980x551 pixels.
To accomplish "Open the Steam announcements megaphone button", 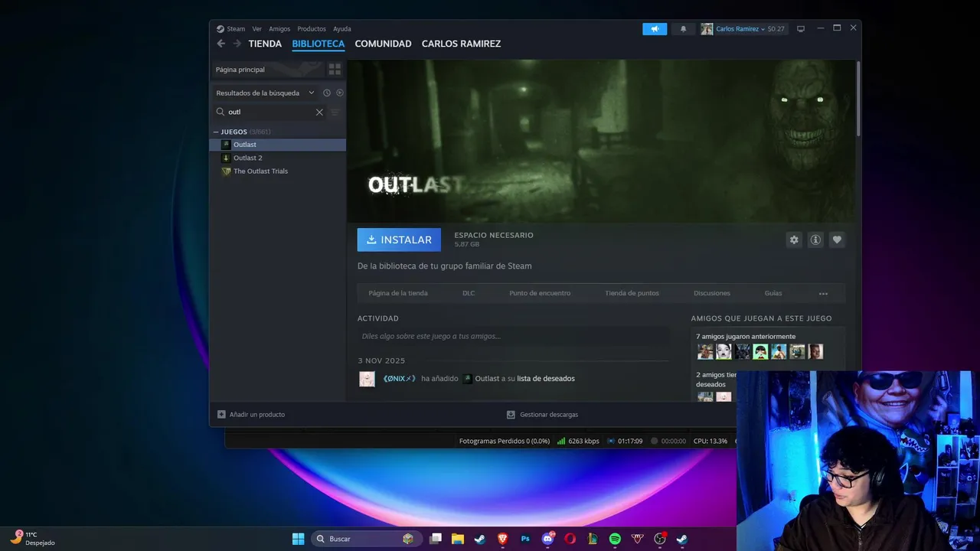I will (x=655, y=29).
